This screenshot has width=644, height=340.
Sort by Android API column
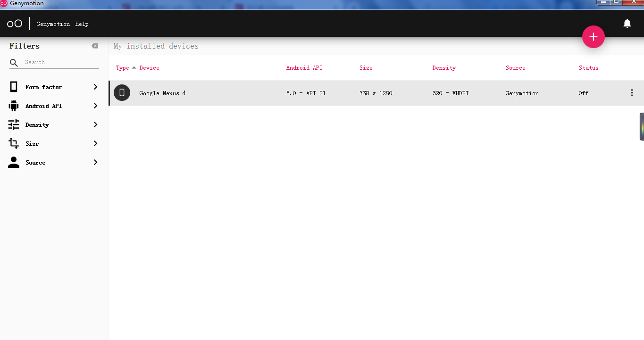pos(304,68)
